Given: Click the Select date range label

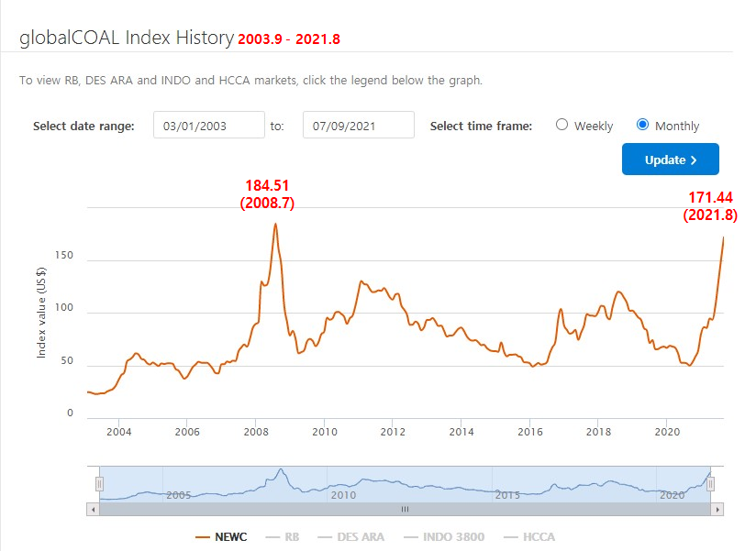Looking at the screenshot, I should pyautogui.click(x=83, y=126).
